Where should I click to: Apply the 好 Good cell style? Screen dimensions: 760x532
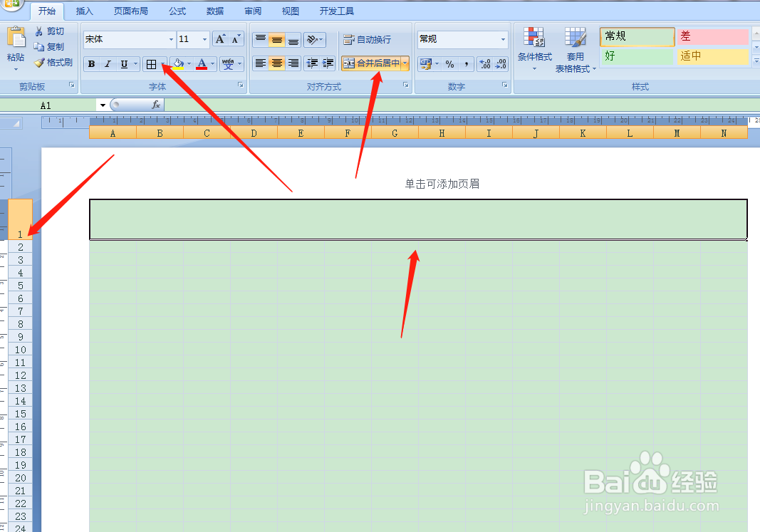637,56
